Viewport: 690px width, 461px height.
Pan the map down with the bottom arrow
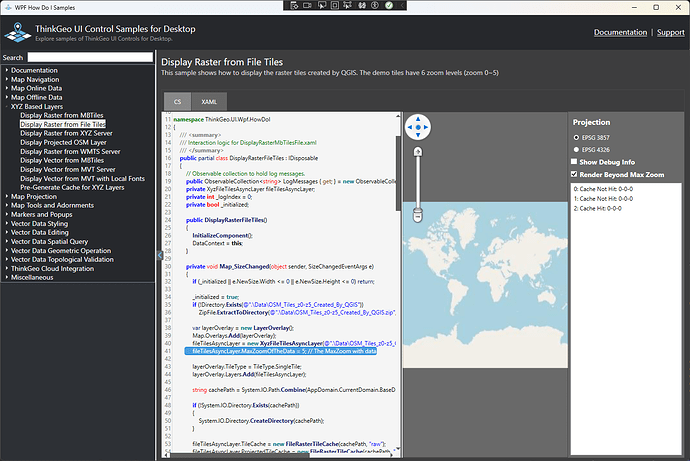(418, 135)
